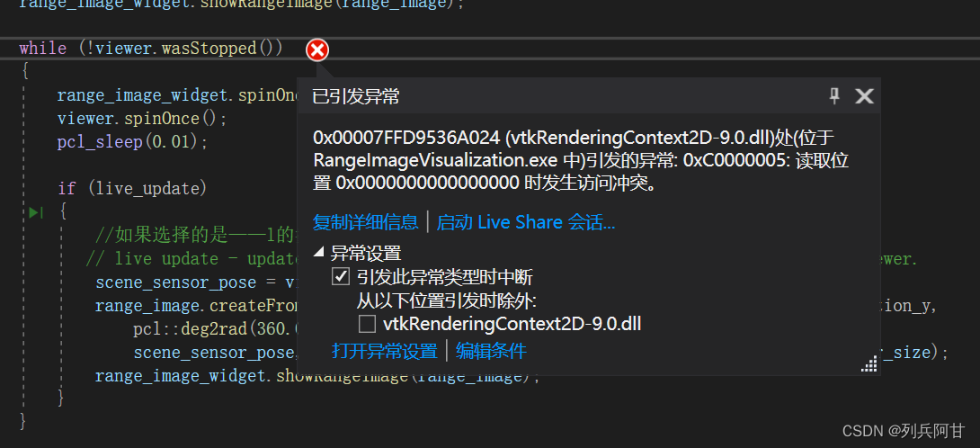
Task: Click the while (!viewer.wasStopped()) line
Action: [151, 49]
